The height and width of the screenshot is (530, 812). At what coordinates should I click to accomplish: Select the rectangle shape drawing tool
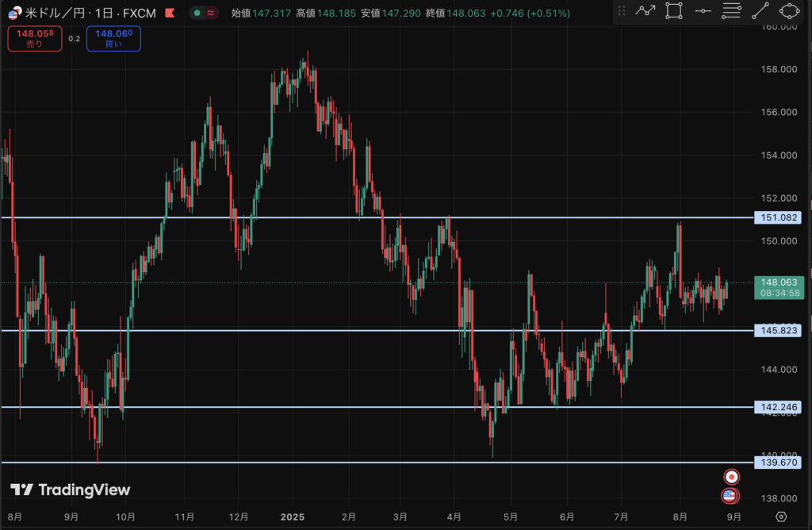674,11
